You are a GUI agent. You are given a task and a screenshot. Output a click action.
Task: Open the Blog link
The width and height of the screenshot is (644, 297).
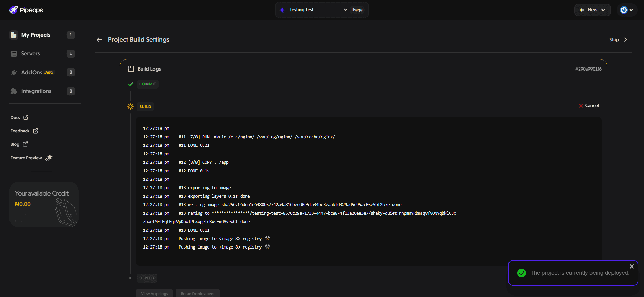[19, 144]
